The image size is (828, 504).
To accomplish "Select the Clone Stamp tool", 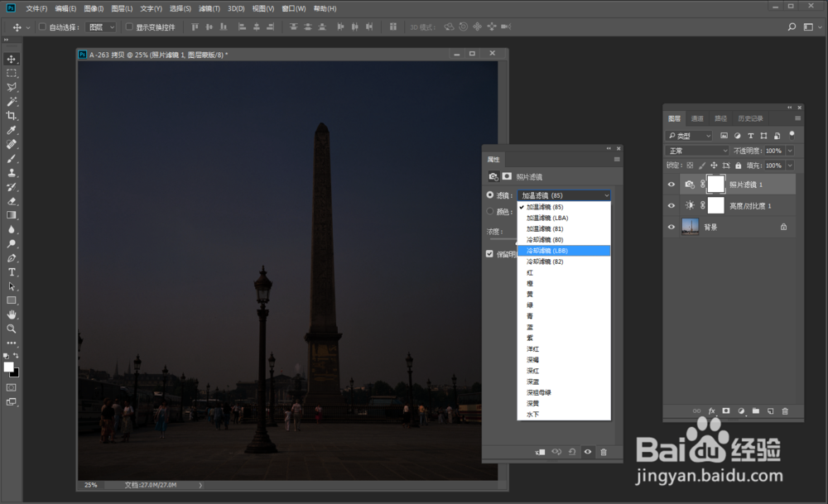I will (11, 173).
